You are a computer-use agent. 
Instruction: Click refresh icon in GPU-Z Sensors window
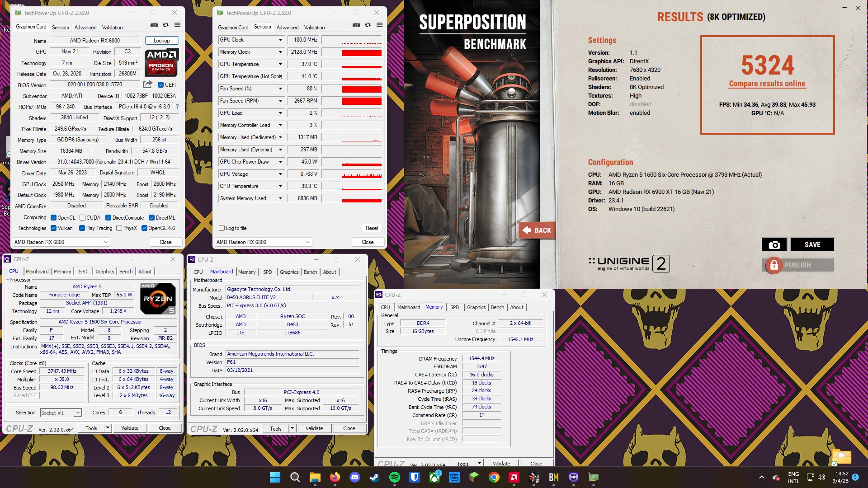(368, 25)
